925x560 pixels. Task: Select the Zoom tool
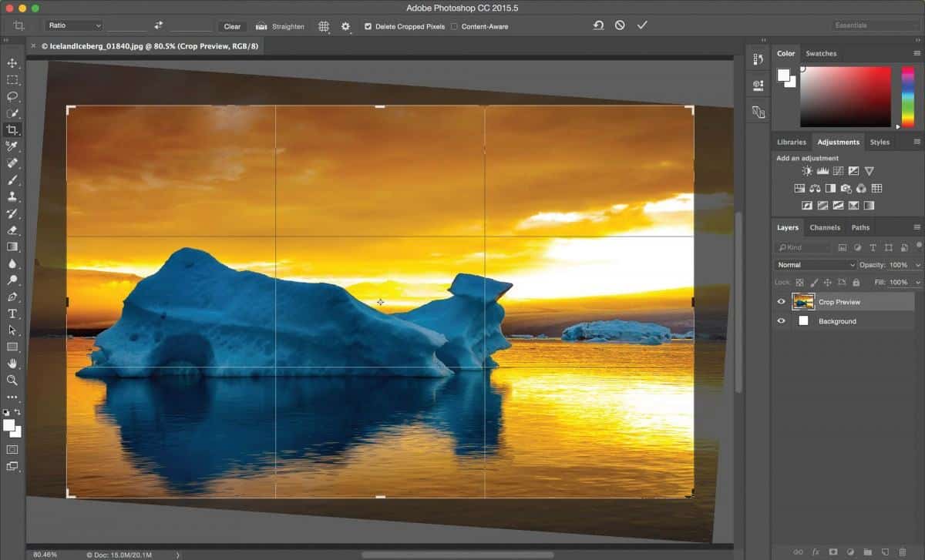pos(12,381)
